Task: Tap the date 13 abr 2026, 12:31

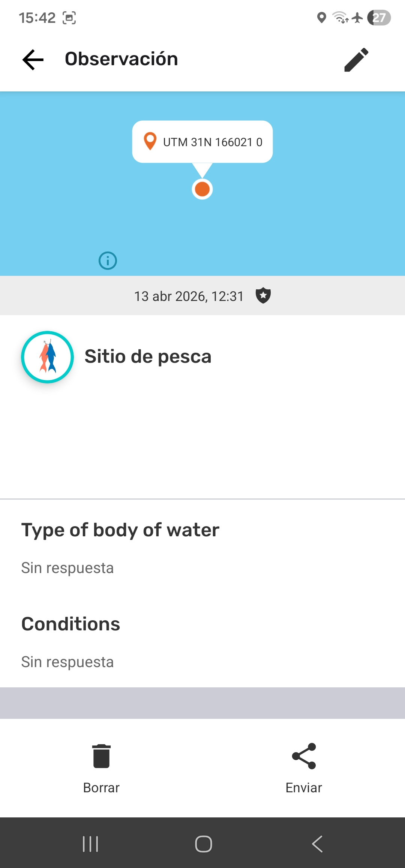Action: coord(189,296)
